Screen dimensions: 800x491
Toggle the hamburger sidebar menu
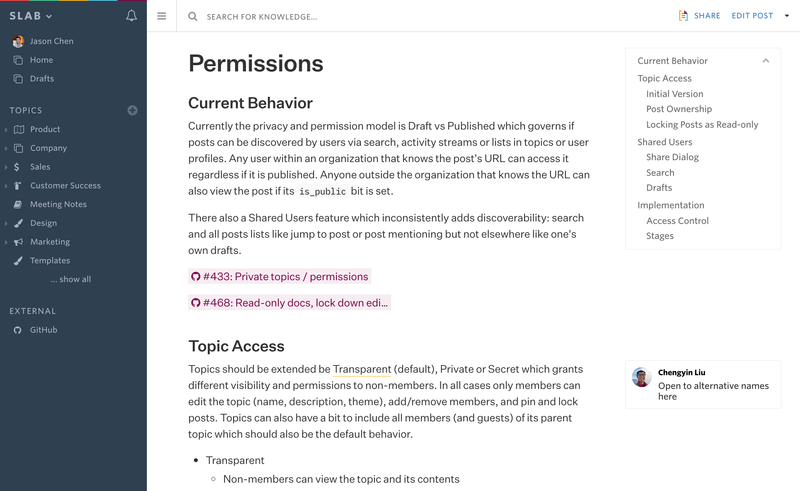pyautogui.click(x=162, y=16)
